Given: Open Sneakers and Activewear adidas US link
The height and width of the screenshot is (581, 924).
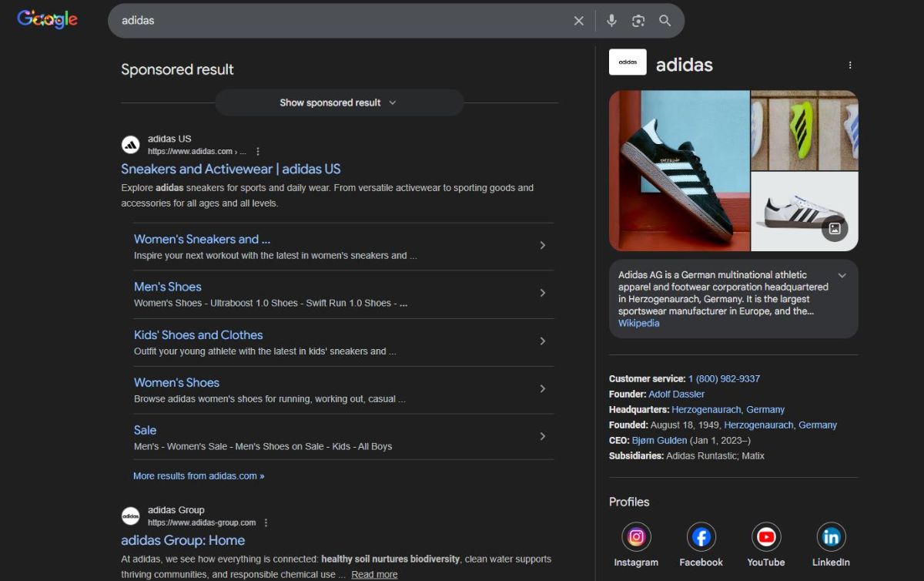Looking at the screenshot, I should click(x=230, y=169).
